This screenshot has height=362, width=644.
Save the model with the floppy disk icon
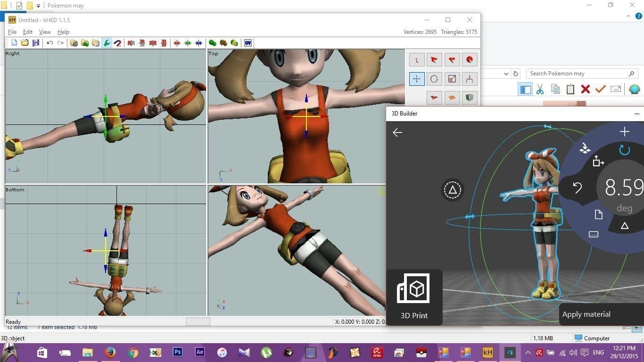coord(36,43)
